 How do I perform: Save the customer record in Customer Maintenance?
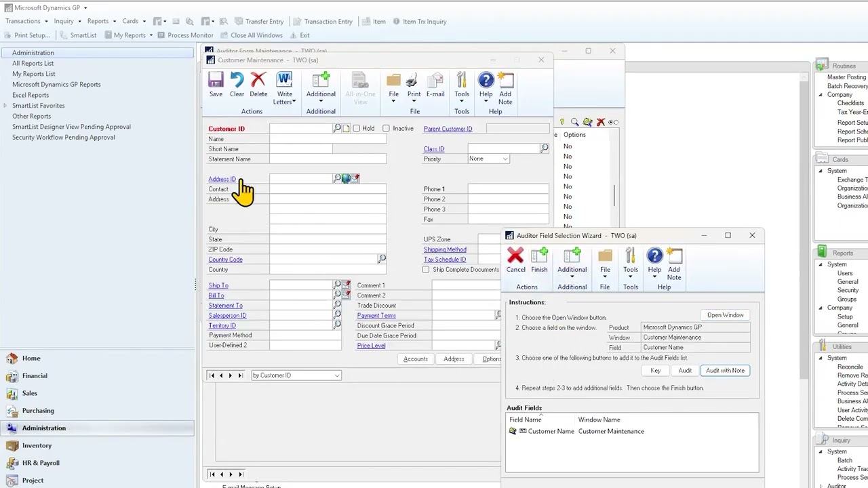(216, 85)
